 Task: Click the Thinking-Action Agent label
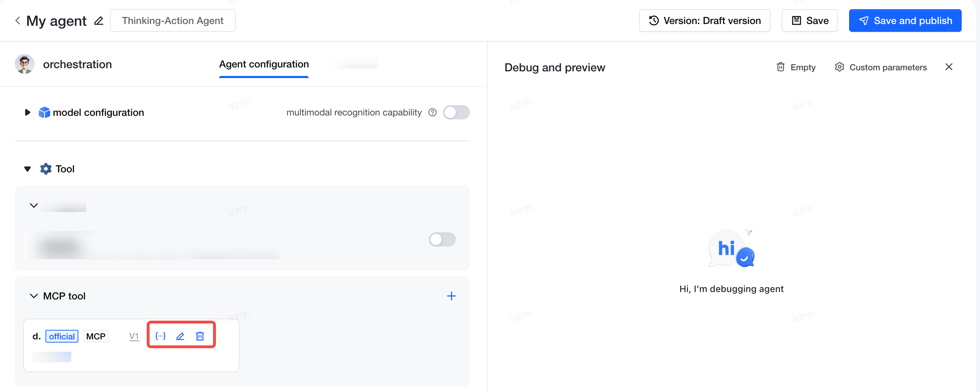pyautogui.click(x=173, y=20)
